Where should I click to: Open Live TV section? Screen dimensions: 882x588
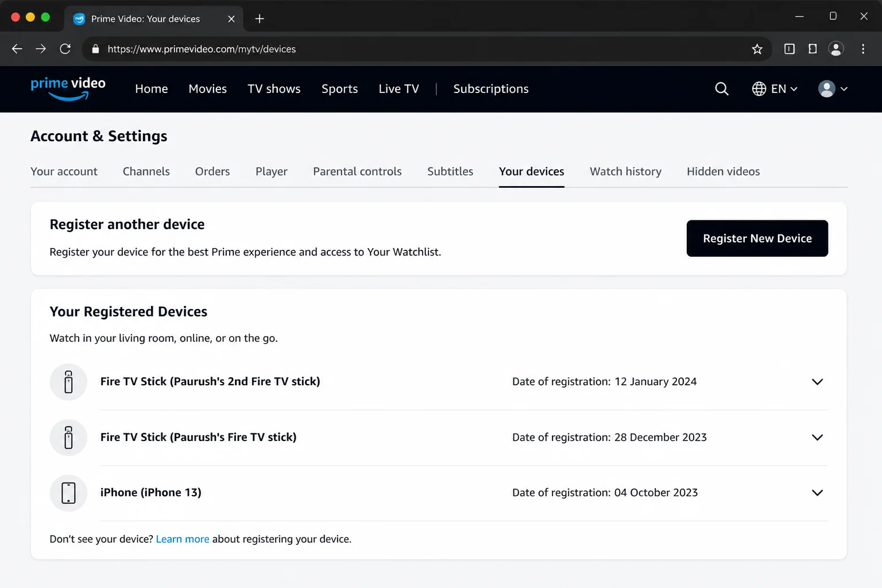(399, 89)
